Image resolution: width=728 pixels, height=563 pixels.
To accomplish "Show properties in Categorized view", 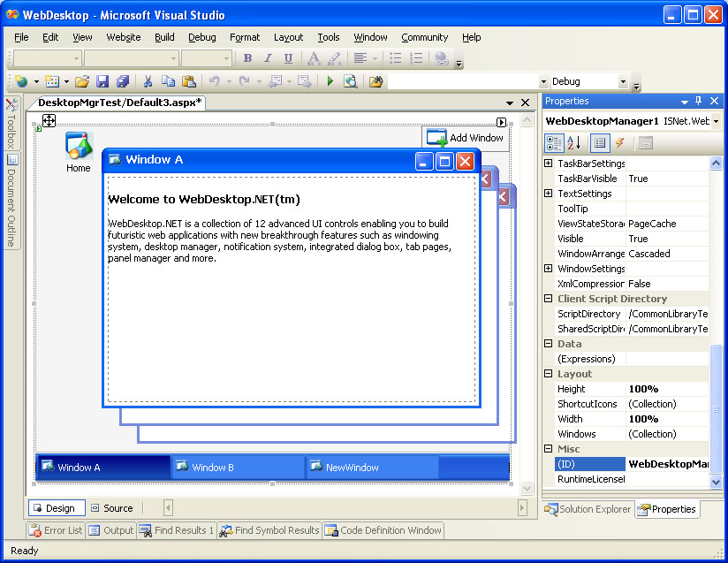I will click(554, 143).
